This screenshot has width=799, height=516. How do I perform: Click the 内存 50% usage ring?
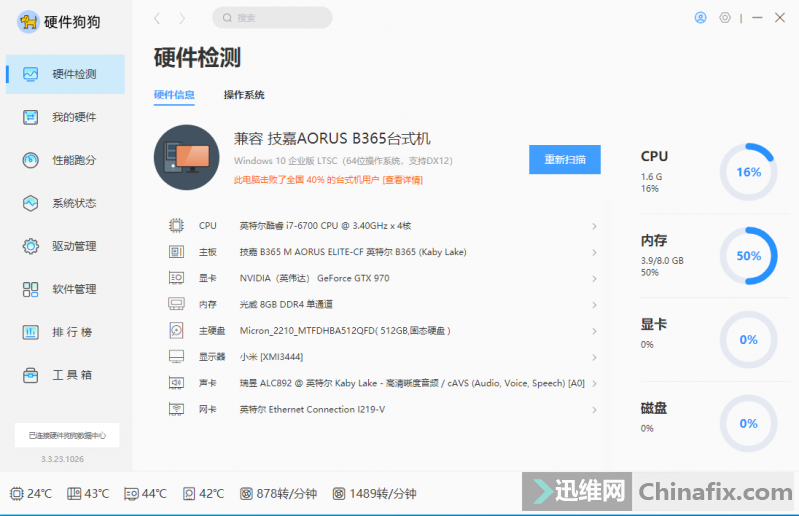click(x=748, y=256)
